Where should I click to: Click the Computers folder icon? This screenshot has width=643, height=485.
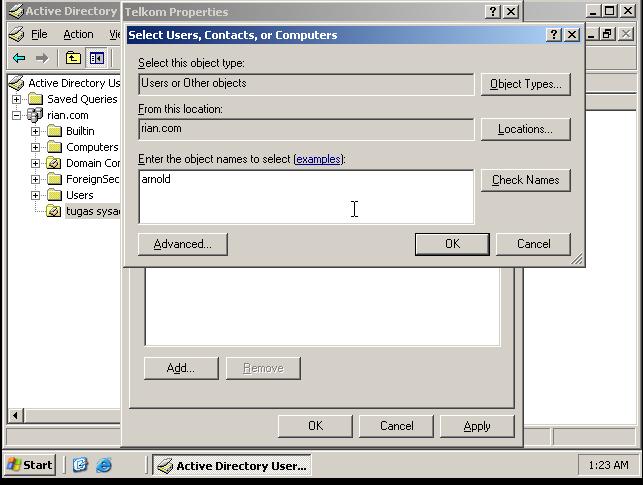click(x=54, y=147)
